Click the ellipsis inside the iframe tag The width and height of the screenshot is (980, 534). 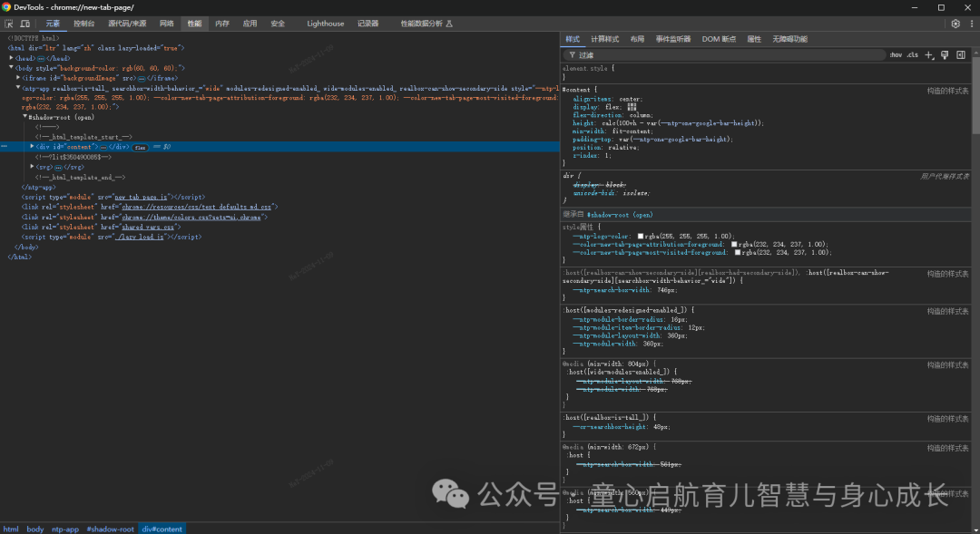click(x=142, y=79)
